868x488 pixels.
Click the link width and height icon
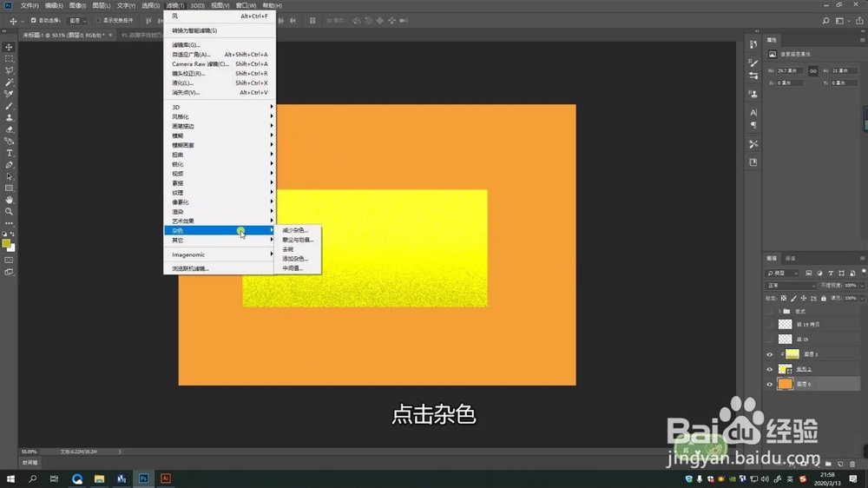812,71
